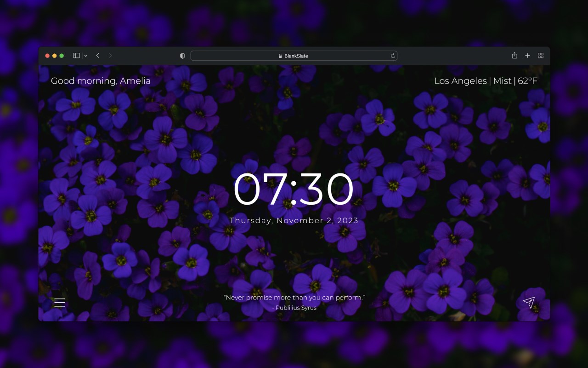
Task: Go forward with the forward arrow
Action: point(110,56)
